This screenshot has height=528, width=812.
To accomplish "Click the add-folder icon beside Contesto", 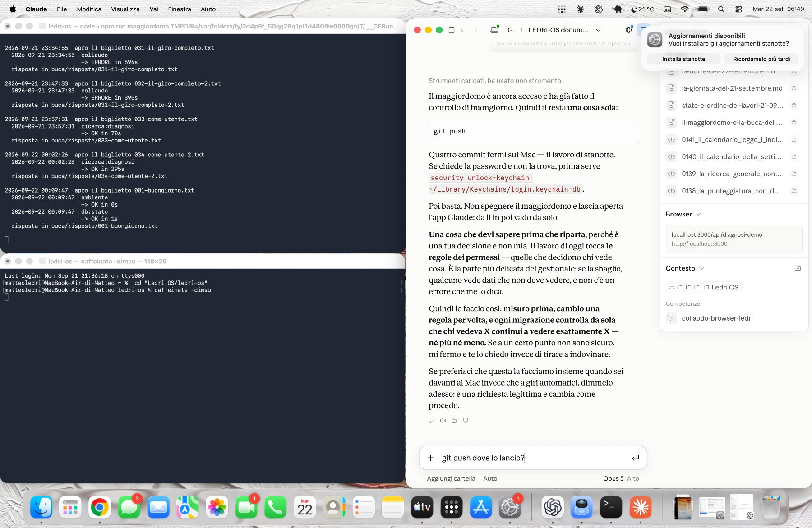I will pyautogui.click(x=798, y=268).
